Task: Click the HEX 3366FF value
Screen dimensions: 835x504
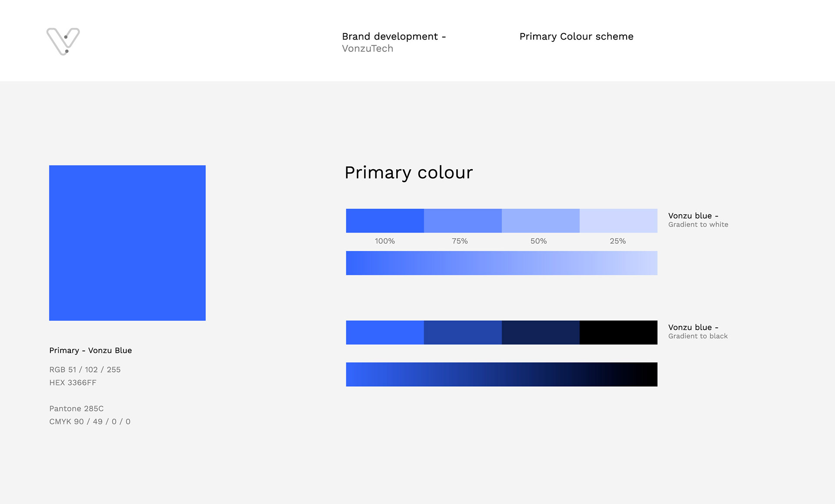Action: point(73,383)
